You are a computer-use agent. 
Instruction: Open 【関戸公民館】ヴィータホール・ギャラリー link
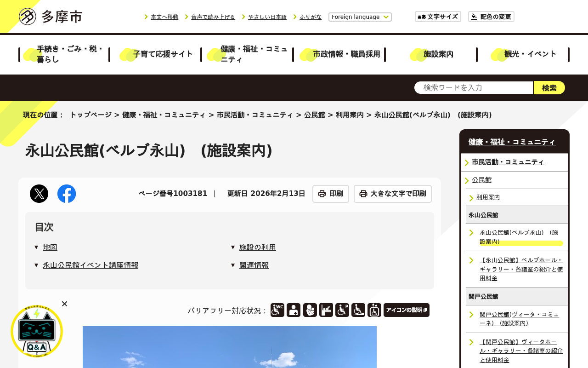point(521,351)
